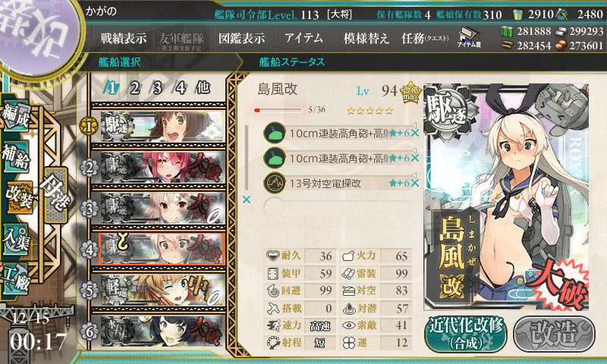Open 任務 quest menu
The image size is (607, 364).
[425, 38]
